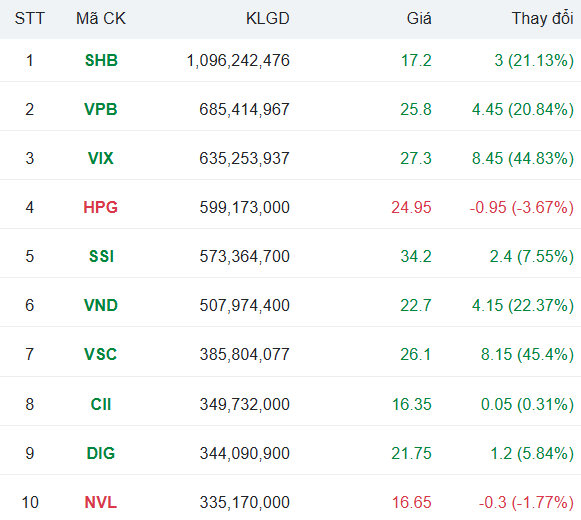Click the NVL price 16.65
The width and height of the screenshot is (581, 520).
coord(412,502)
